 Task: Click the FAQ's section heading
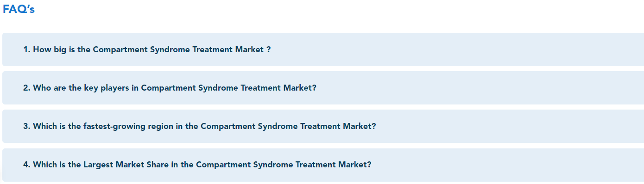coord(19,9)
